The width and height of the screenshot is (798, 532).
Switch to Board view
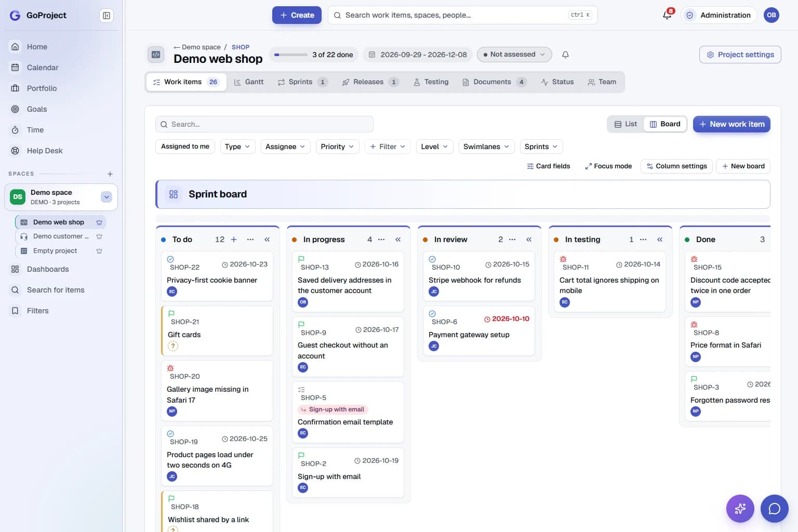665,124
